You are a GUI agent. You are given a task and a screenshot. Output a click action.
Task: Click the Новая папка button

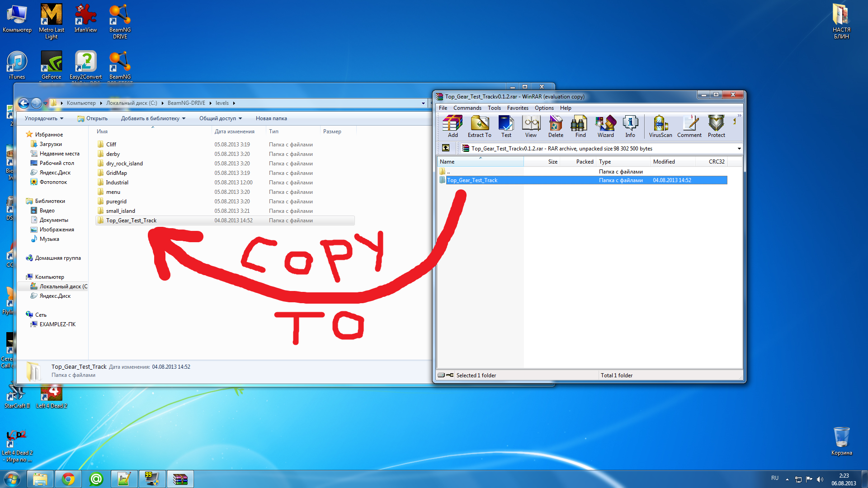[x=271, y=118]
